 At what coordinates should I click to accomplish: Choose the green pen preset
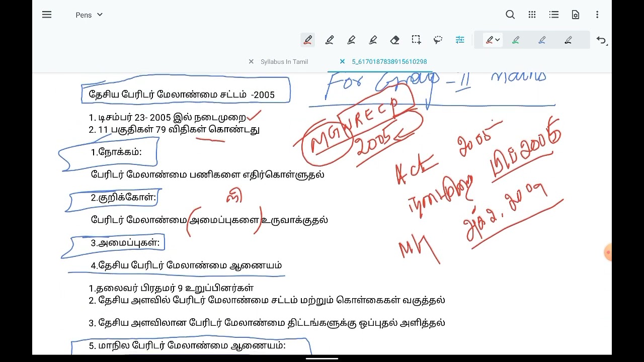[516, 40]
